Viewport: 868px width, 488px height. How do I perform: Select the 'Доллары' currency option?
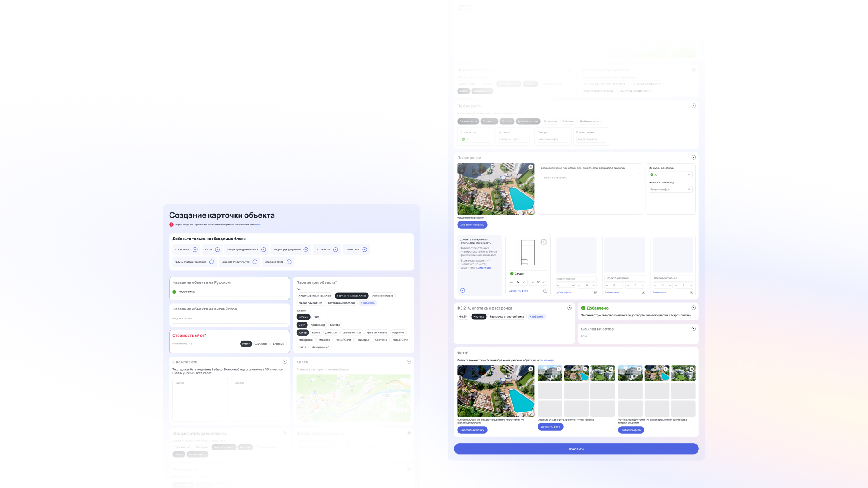[x=261, y=344]
